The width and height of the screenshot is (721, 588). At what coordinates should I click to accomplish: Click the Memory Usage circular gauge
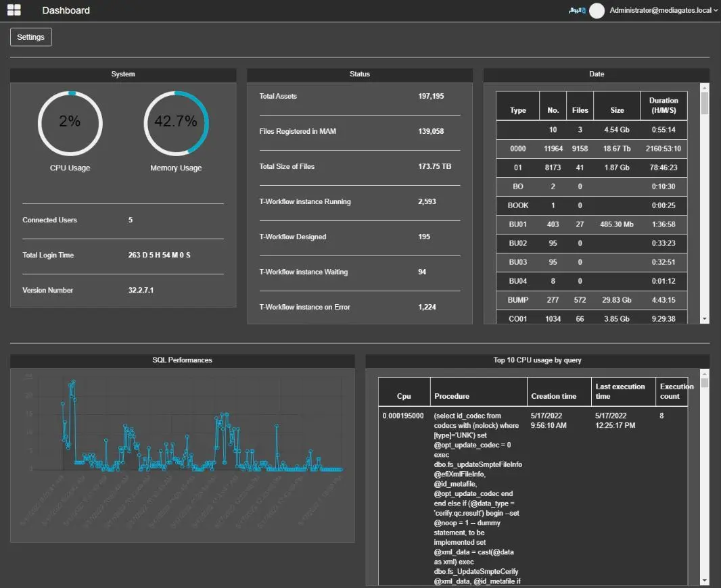click(x=176, y=123)
